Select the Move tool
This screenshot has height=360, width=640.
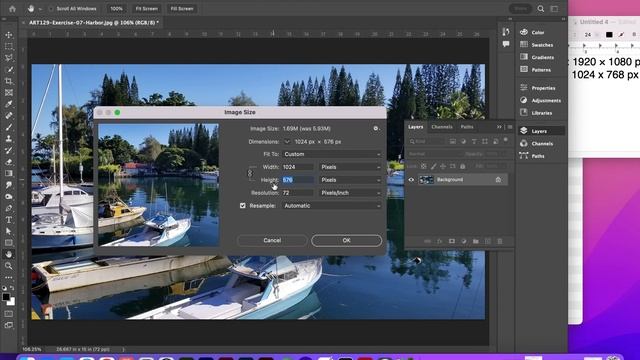tap(9, 35)
